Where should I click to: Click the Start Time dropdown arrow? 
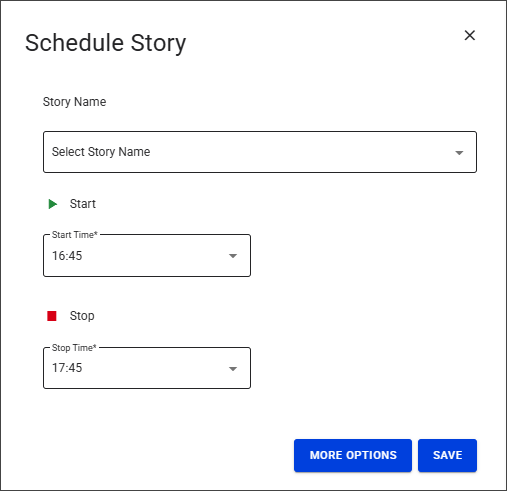(x=233, y=256)
